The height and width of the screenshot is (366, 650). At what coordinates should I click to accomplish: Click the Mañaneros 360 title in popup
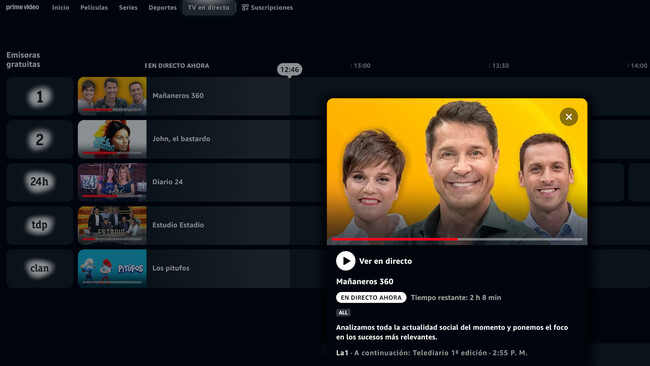365,281
